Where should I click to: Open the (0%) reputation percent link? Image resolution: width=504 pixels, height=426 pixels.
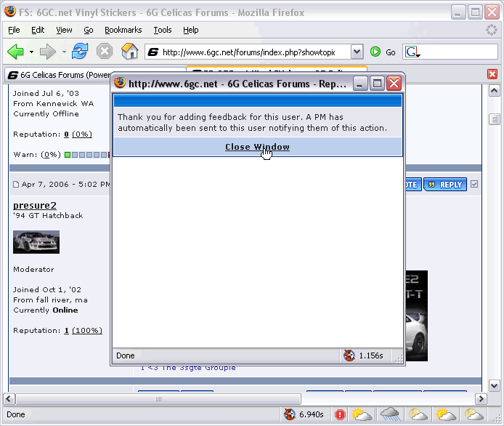tap(82, 134)
